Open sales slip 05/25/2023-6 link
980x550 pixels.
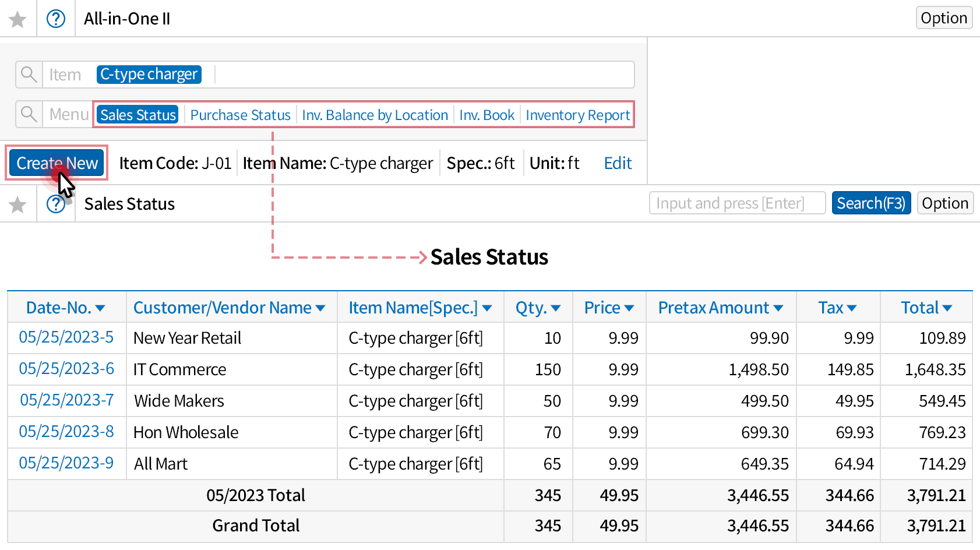(x=66, y=369)
